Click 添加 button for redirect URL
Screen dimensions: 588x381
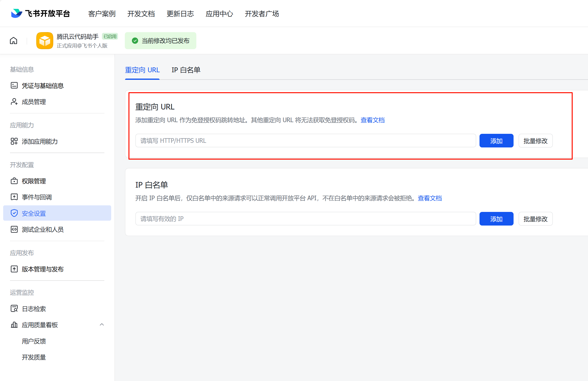pos(496,141)
